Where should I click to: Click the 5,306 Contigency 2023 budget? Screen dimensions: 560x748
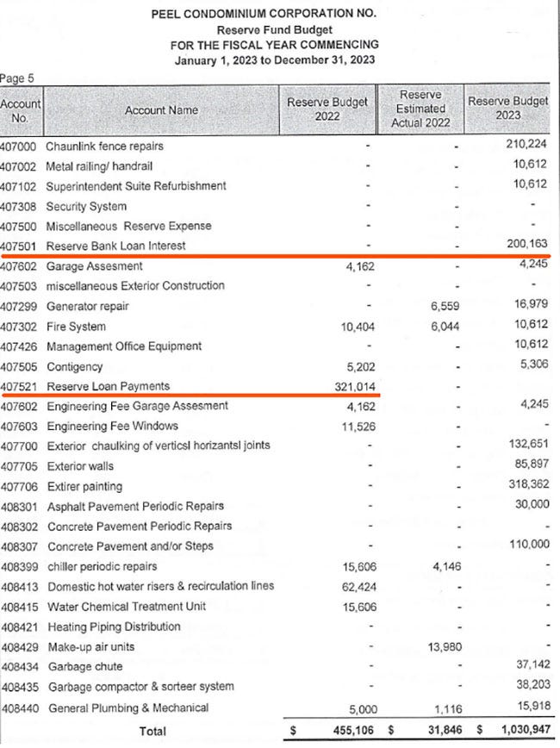(534, 365)
